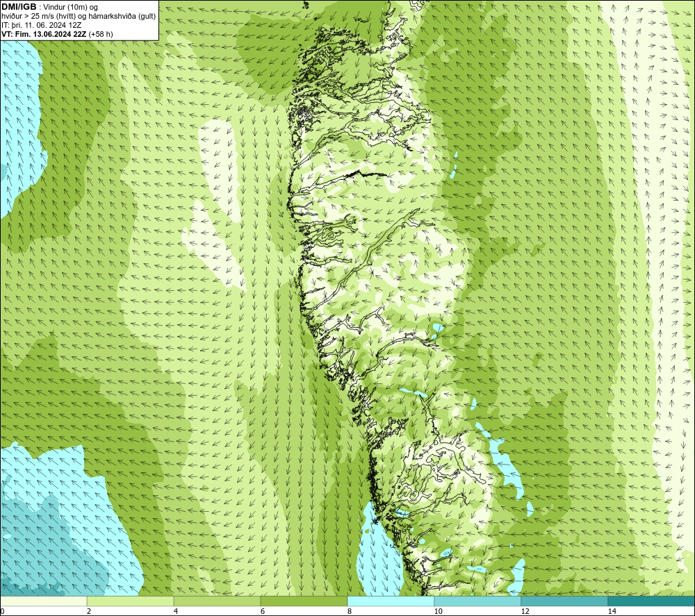Click the scale label '14'
Image resolution: width=695 pixels, height=616 pixels.
[x=612, y=611]
